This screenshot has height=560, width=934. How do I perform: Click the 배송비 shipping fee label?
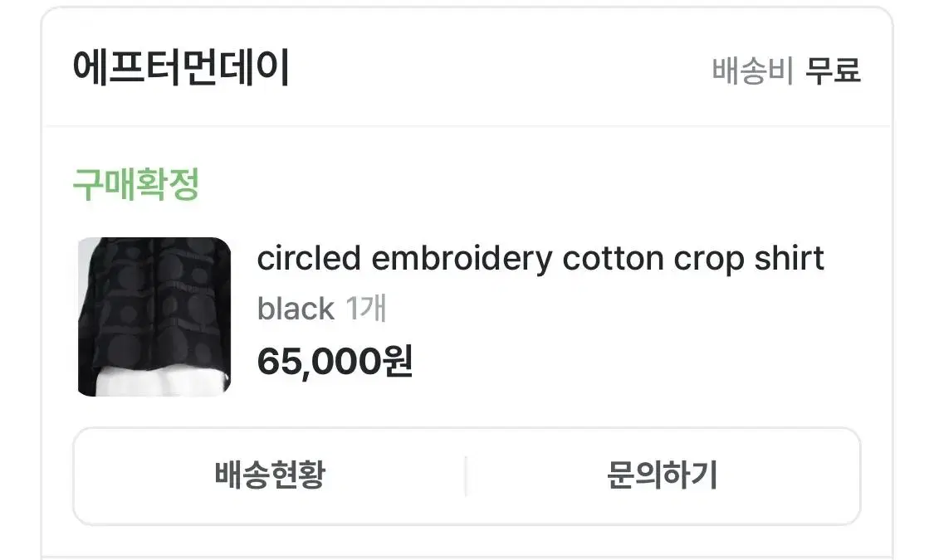click(753, 71)
